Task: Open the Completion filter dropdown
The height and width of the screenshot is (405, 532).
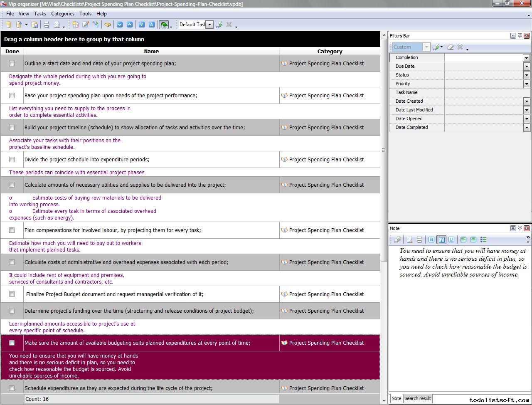Action: (x=526, y=58)
